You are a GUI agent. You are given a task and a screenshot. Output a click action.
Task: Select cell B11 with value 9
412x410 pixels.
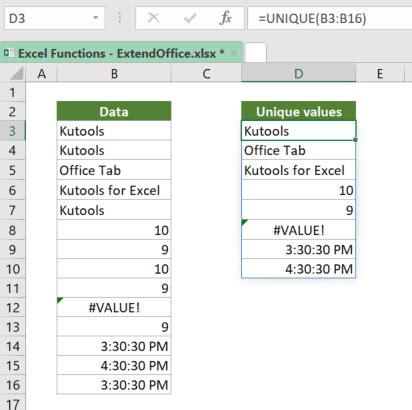click(114, 288)
